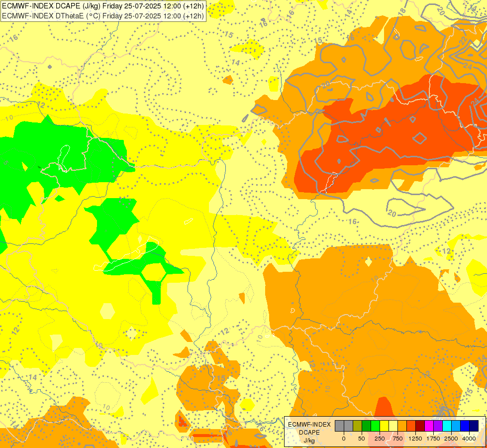
Task: Click the pale yellow legend swatch
Action: (393, 426)
